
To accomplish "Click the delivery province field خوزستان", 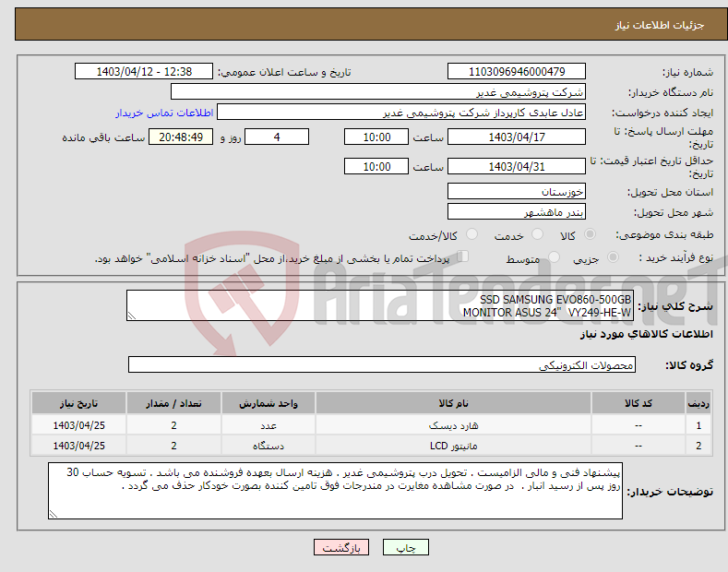I will point(517,191).
